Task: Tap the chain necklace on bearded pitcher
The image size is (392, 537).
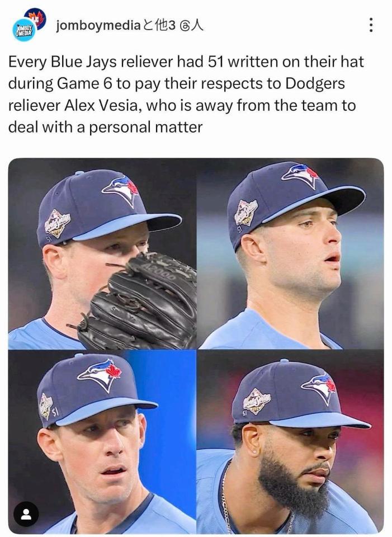Action: (x=226, y=497)
